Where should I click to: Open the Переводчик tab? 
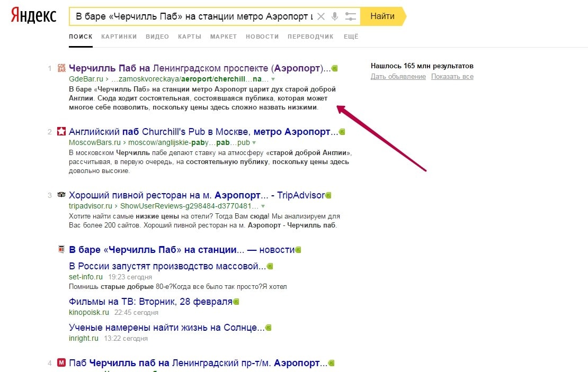pyautogui.click(x=310, y=37)
